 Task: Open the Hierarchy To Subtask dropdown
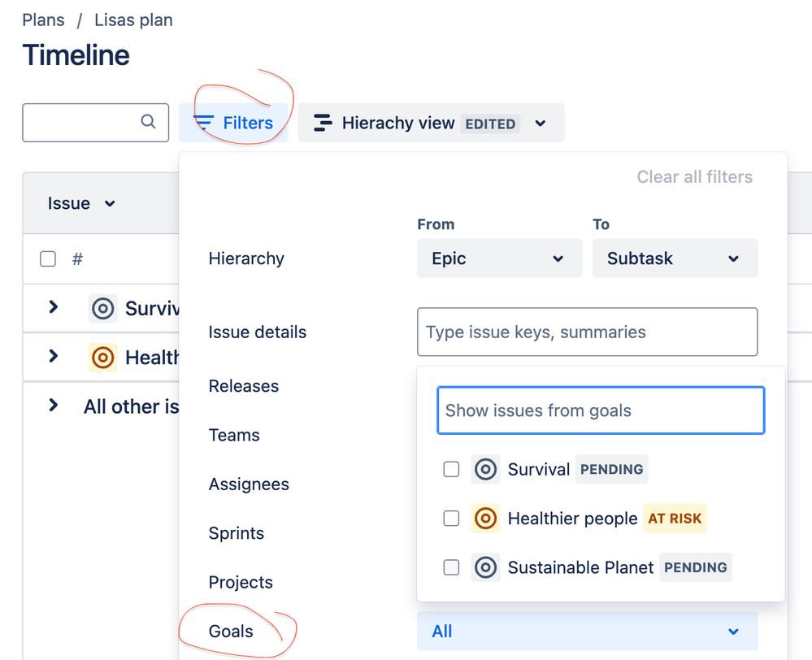point(675,258)
